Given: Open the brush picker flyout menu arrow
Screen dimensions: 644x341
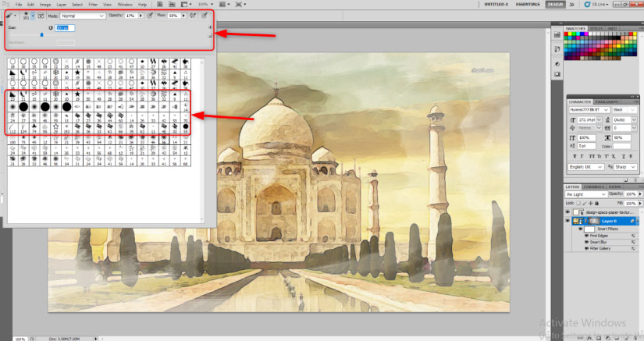Looking at the screenshot, I should click(210, 27).
